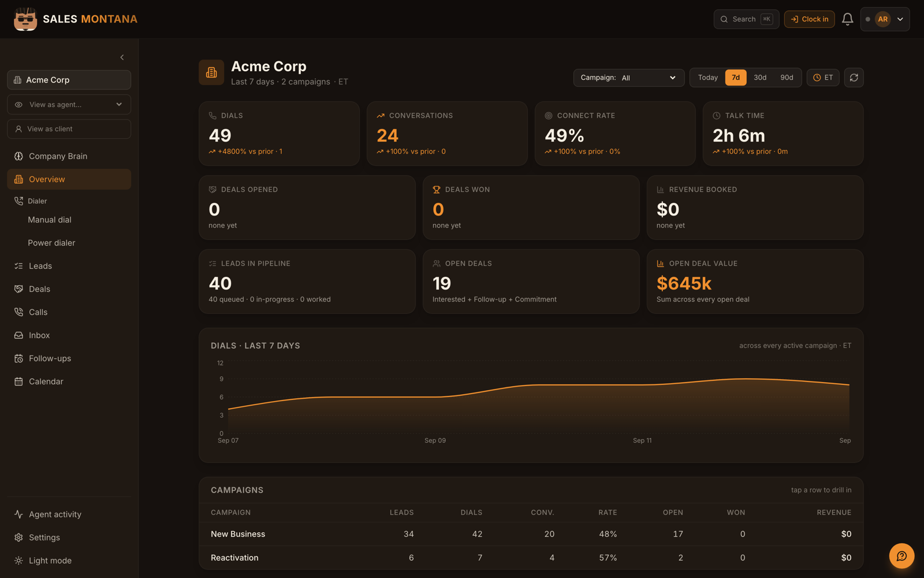
Task: Go to Follow-ups
Action: coord(69,358)
